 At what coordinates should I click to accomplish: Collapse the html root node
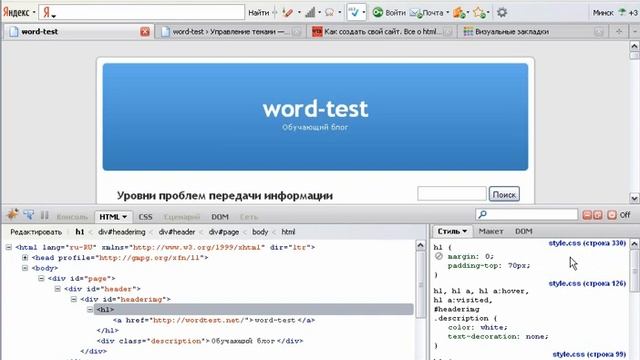[x=9, y=247]
